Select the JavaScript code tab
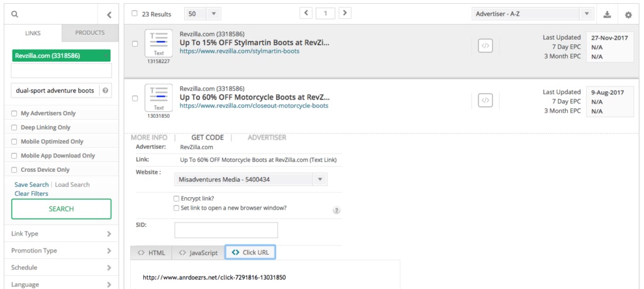 (x=197, y=252)
